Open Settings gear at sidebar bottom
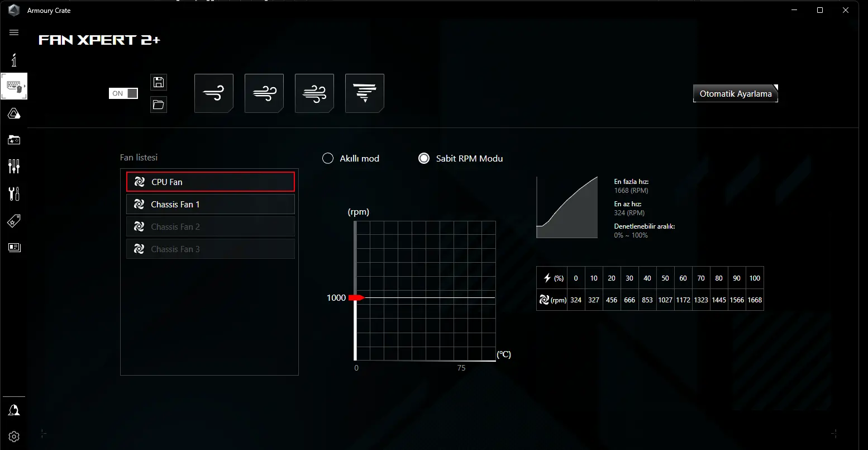 click(14, 437)
